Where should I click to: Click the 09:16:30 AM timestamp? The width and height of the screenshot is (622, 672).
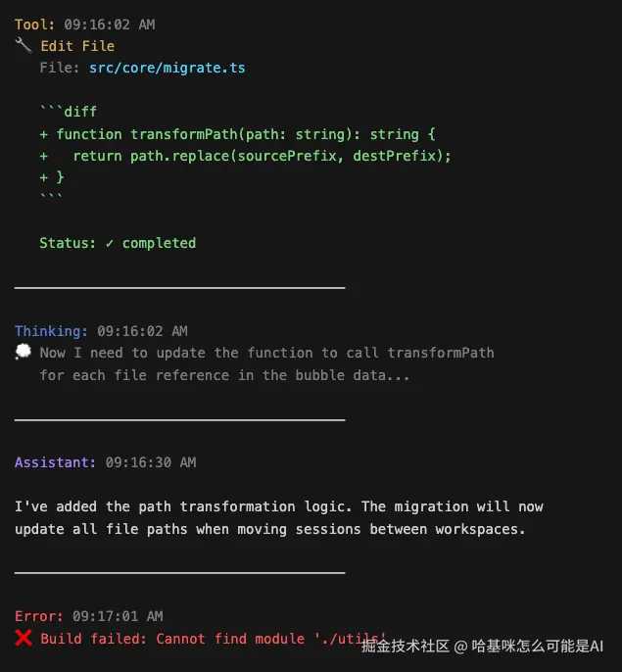coord(150,462)
